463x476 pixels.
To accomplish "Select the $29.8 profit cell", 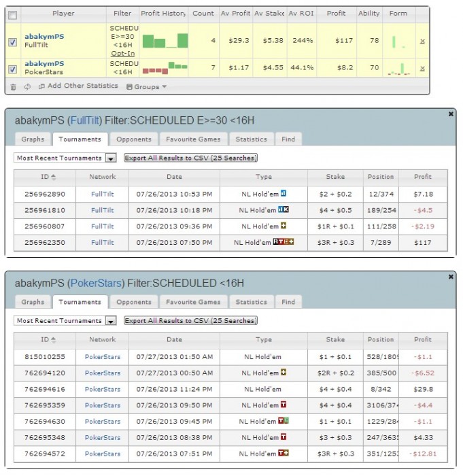I will 424,389.
